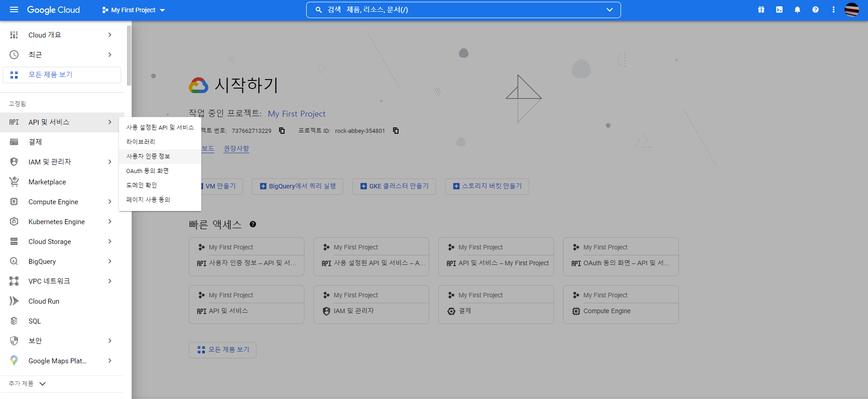Click the sidebar vertical scrollbar
This screenshot has width=868, height=399.
tap(129, 56)
